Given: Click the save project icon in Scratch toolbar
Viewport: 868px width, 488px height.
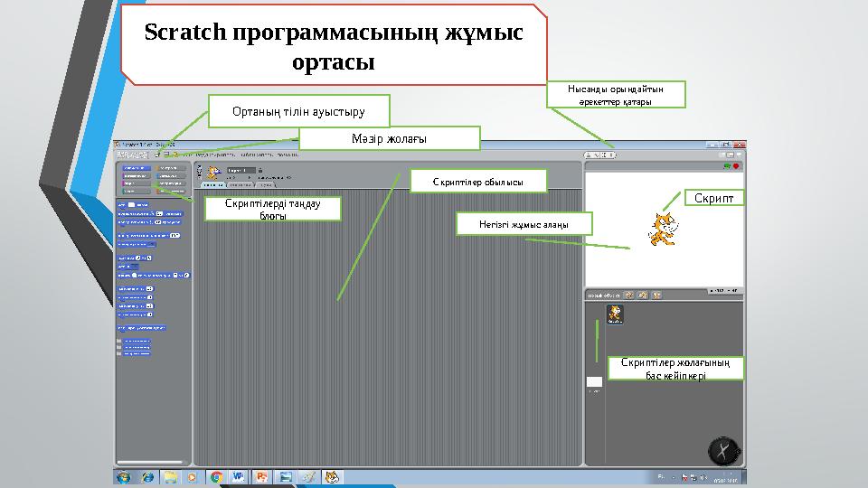Looking at the screenshot, I should (166, 155).
